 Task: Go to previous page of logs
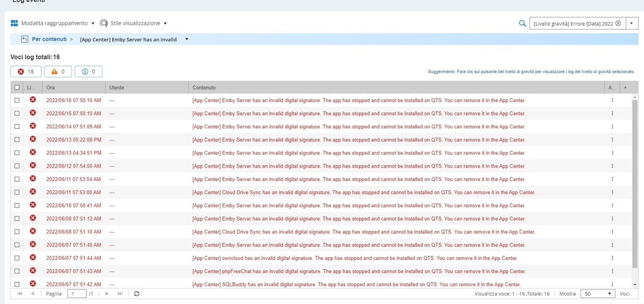click(x=33, y=294)
